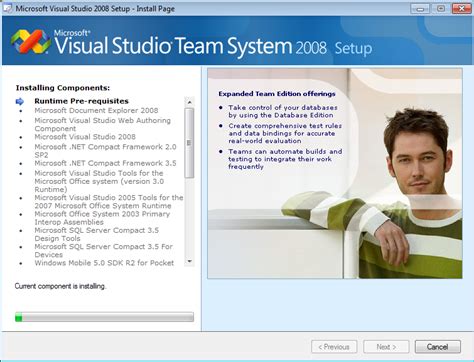Click the blue arrow beside Runtime Pre-requisites

[x=20, y=101]
